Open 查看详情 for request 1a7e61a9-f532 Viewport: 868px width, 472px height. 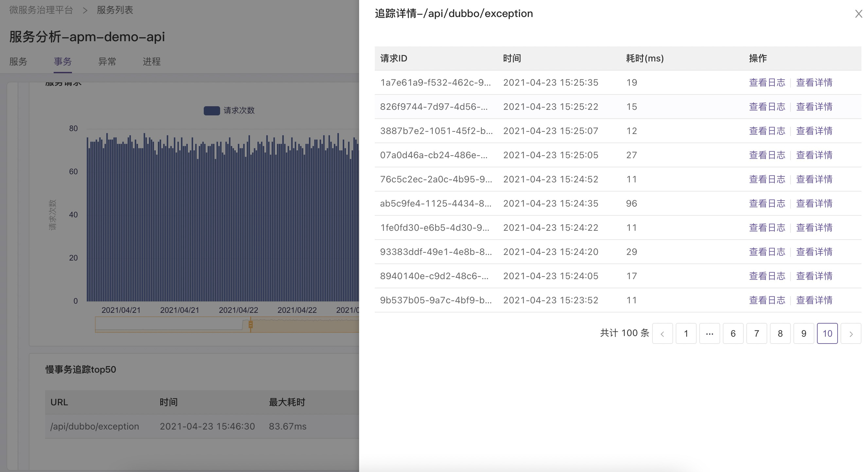tap(814, 82)
